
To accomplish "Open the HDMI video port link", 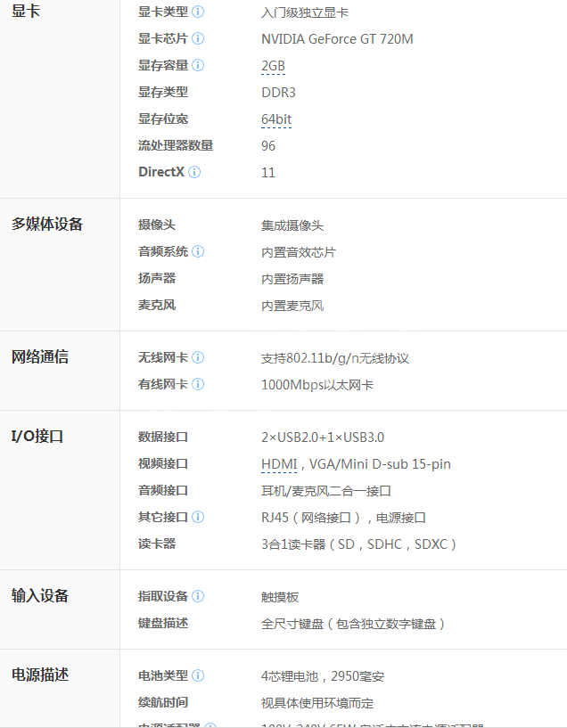I will [279, 464].
